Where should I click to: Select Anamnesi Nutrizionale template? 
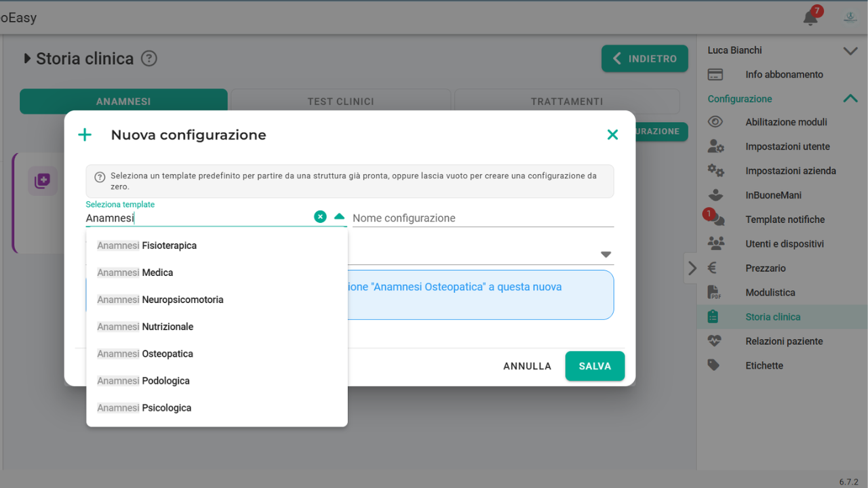(x=217, y=327)
